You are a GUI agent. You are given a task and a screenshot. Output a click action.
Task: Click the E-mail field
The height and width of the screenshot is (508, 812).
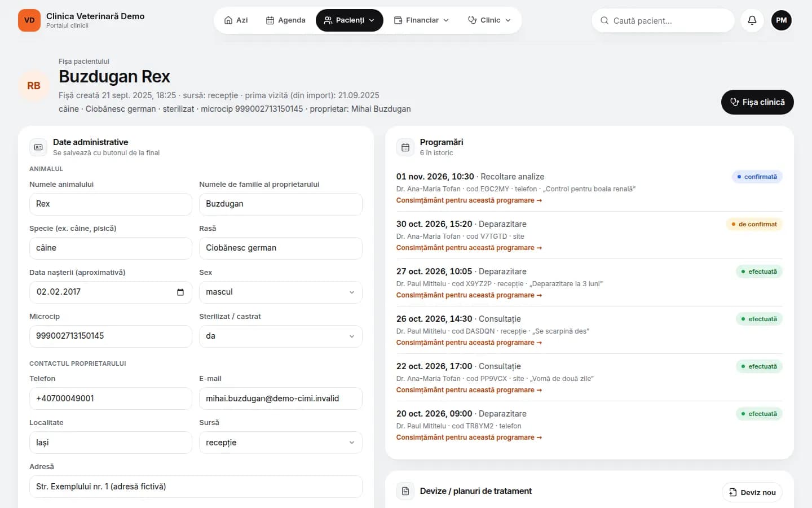tap(280, 398)
